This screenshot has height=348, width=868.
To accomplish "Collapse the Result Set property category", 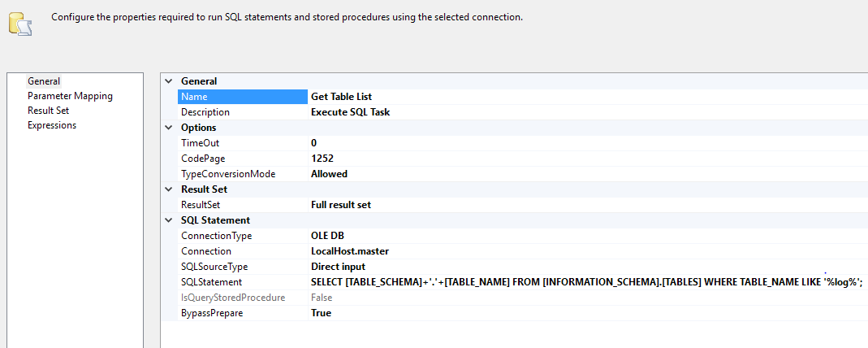I will (169, 189).
